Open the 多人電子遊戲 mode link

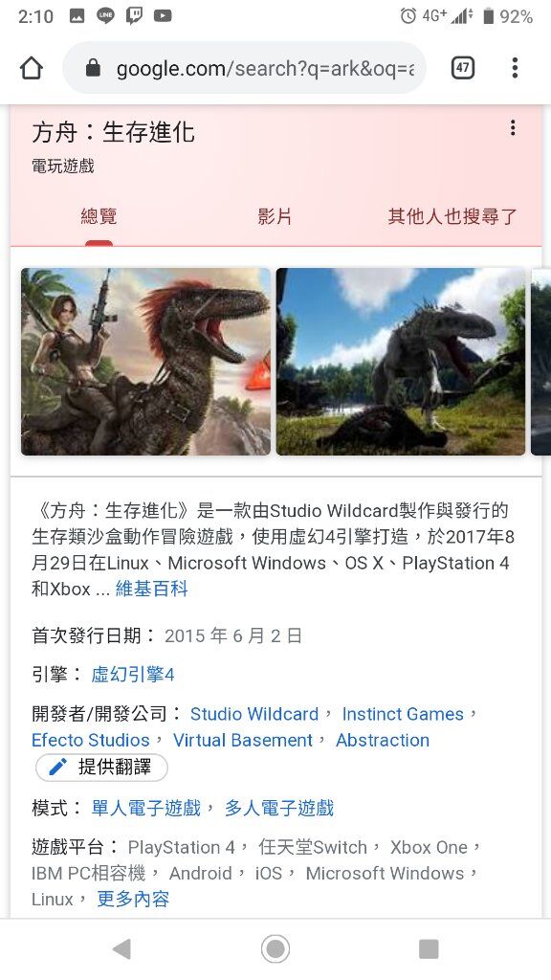point(279,808)
